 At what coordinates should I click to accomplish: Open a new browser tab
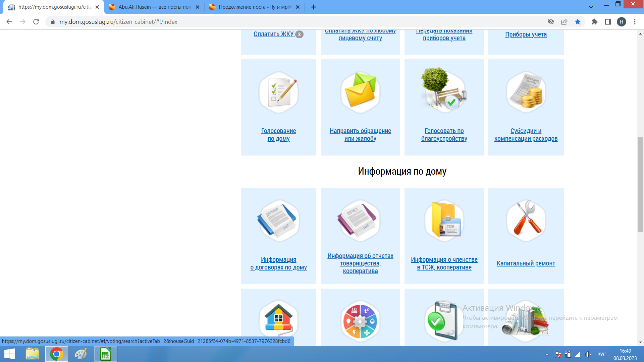point(313,7)
